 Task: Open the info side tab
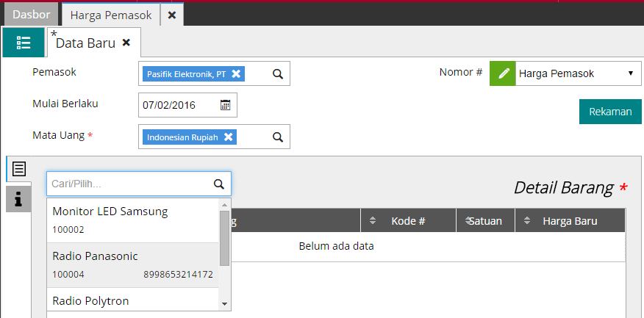(x=18, y=198)
